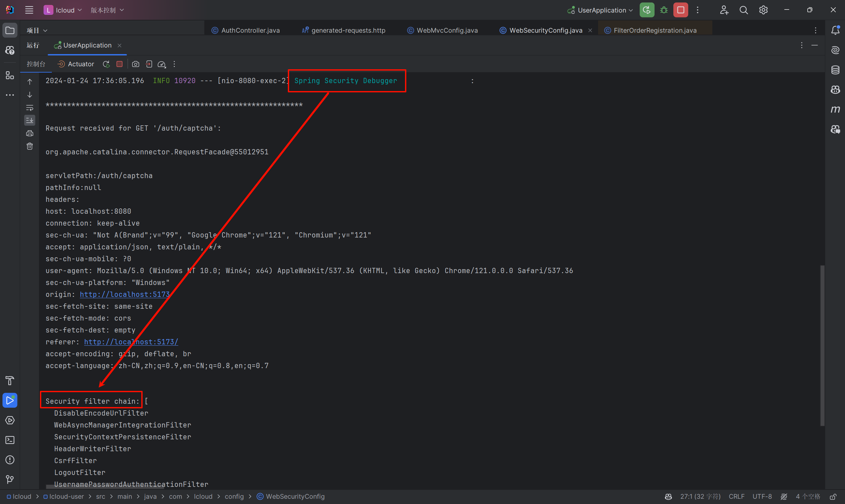This screenshot has width=845, height=504.
Task: Close the WebSecurityConfig.java tab
Action: tap(590, 31)
